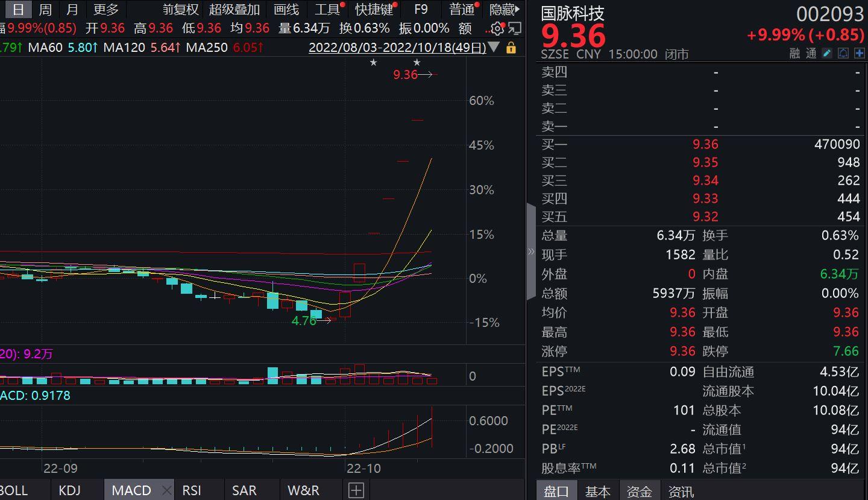This screenshot has height=500, width=868.
Task: Click the 总额 5937万 value
Action: click(x=673, y=293)
